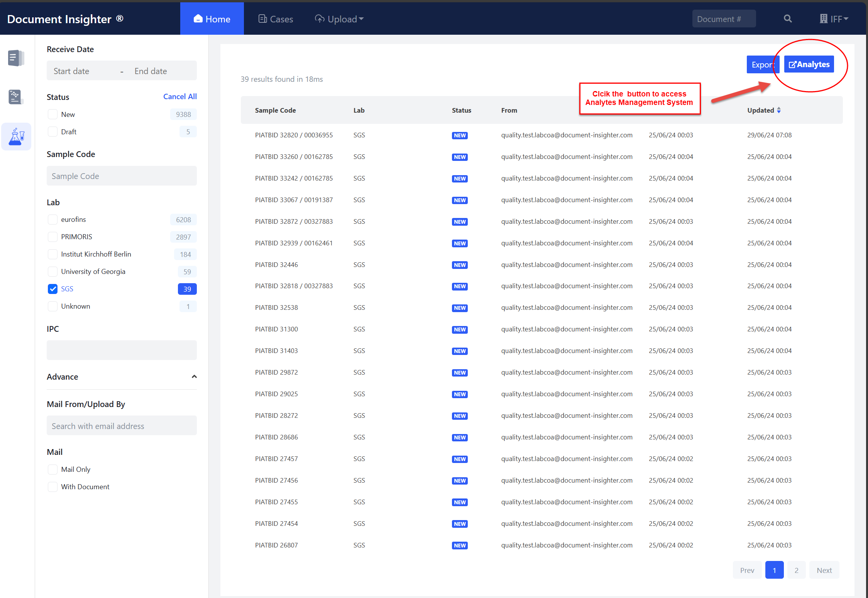This screenshot has width=868, height=598.
Task: Click the search magnifier icon
Action: click(788, 19)
